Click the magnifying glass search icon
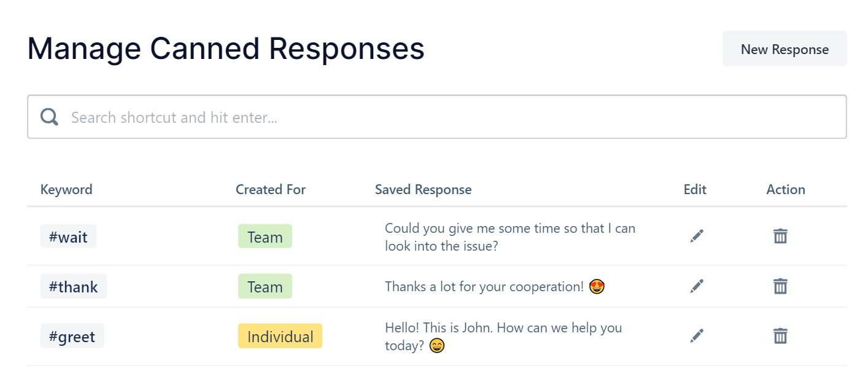The height and width of the screenshot is (387, 868). (50, 117)
